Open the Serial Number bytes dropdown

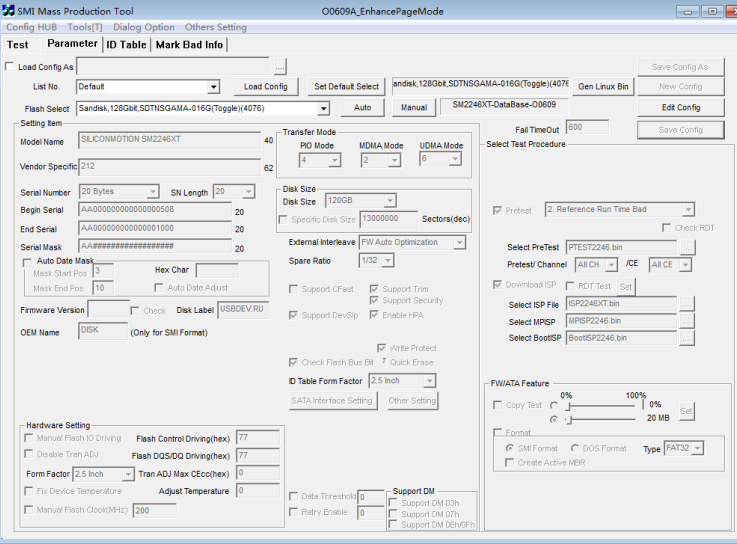153,192
